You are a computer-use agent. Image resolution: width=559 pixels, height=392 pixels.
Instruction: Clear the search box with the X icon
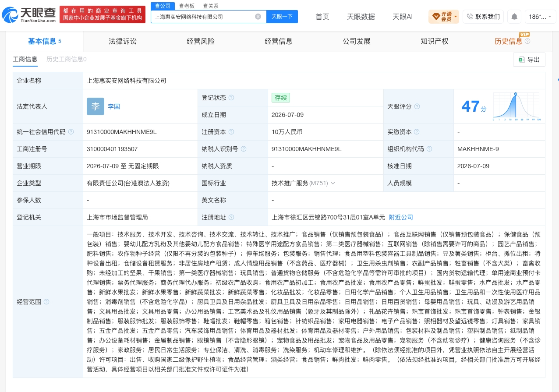coord(258,17)
